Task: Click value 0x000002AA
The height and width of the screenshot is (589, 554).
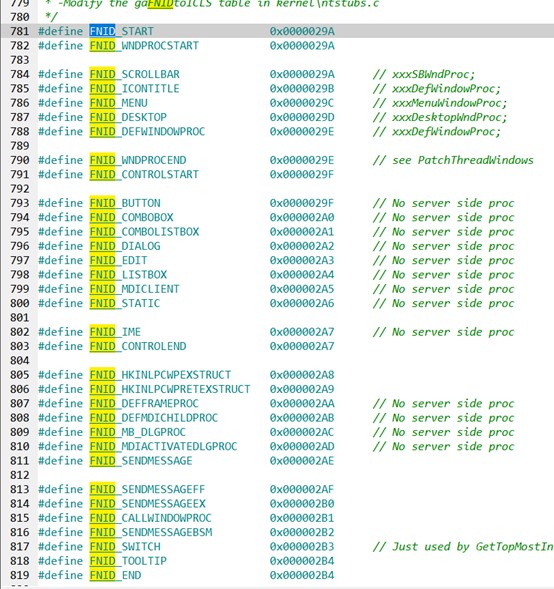Action: click(x=302, y=403)
